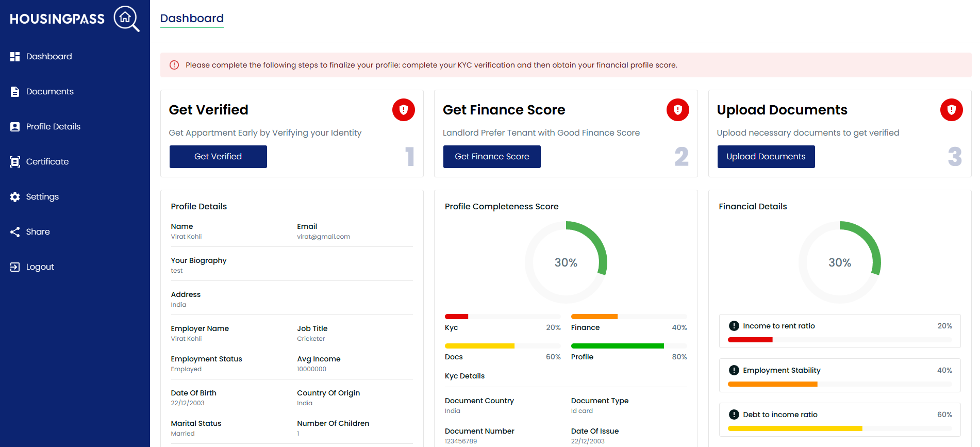
Task: Click the Profile Details person icon
Action: 15,127
